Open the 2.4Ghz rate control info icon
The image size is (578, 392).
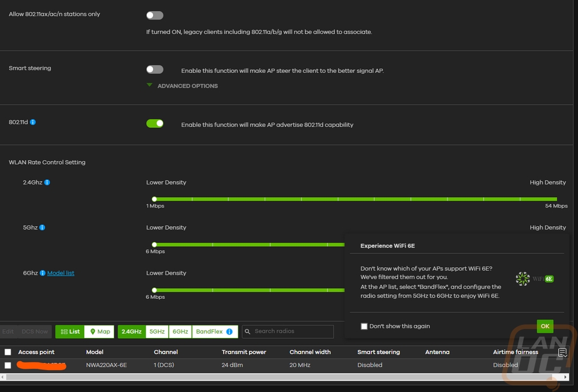coord(47,182)
